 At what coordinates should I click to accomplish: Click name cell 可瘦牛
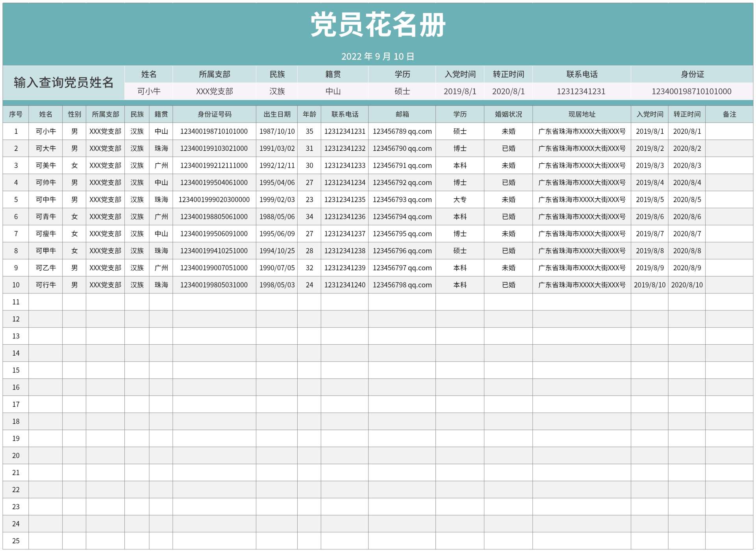click(x=46, y=234)
